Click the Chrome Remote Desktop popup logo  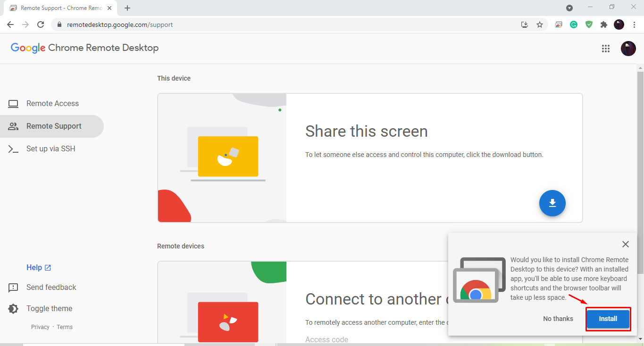479,280
